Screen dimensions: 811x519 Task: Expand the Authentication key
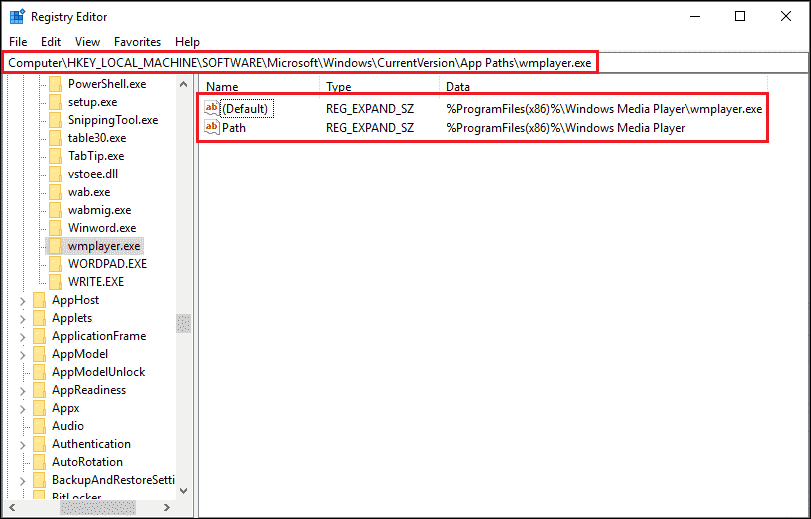(23, 444)
